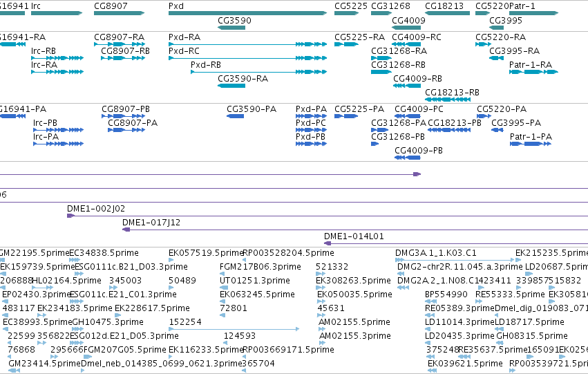Screen dimensions: 588x374
Task: Open the LD11014.3prime EST label
Action: pyautogui.click(x=459, y=322)
